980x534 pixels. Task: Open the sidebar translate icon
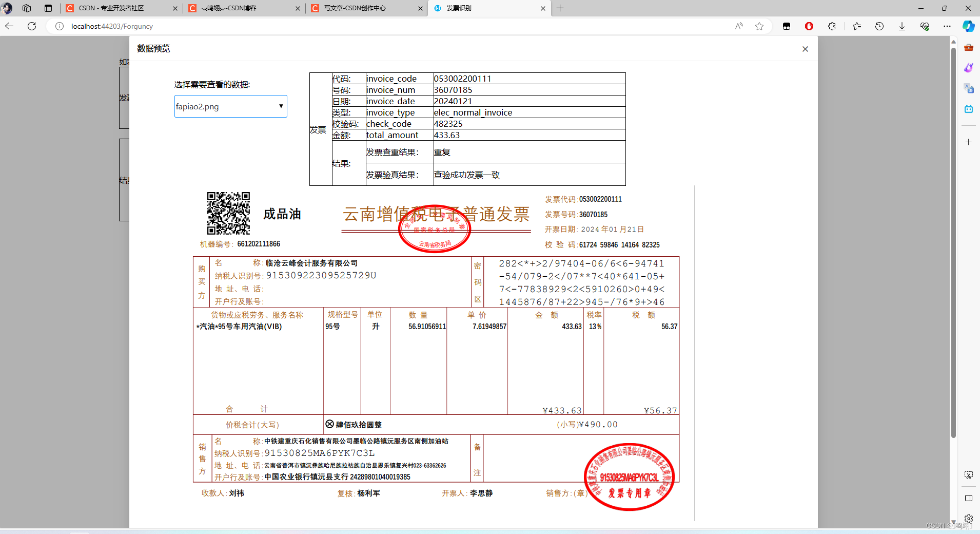pos(969,88)
